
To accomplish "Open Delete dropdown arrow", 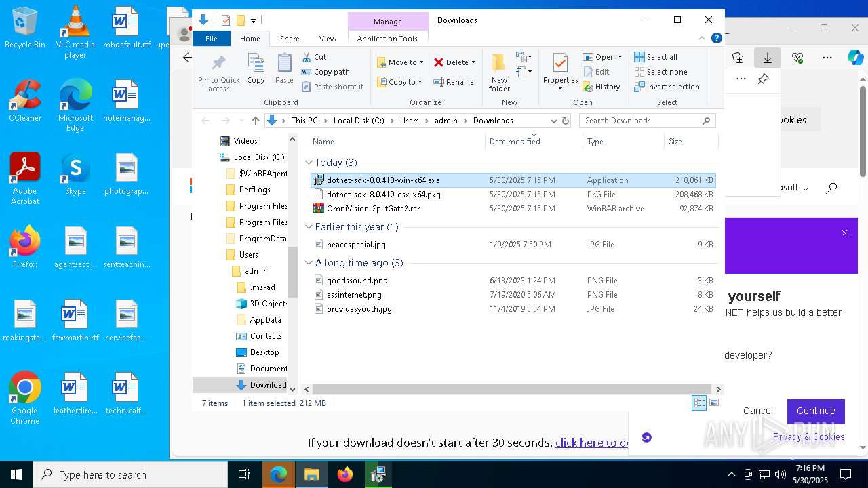I will coord(473,62).
